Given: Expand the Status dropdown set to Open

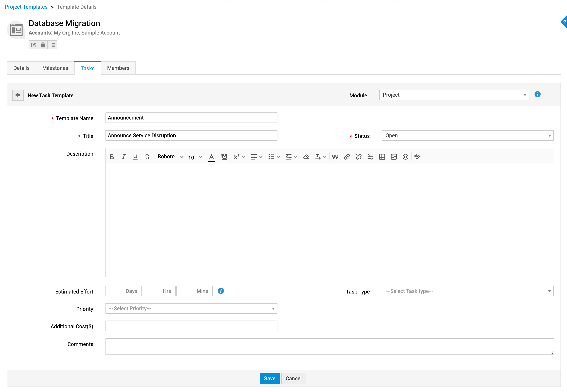Looking at the screenshot, I should click(467, 136).
